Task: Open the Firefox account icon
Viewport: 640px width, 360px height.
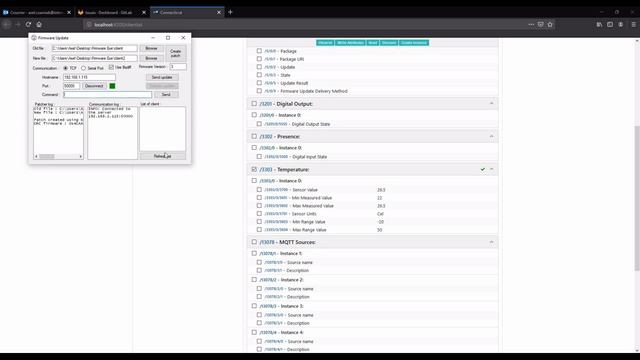Action: pyautogui.click(x=620, y=24)
